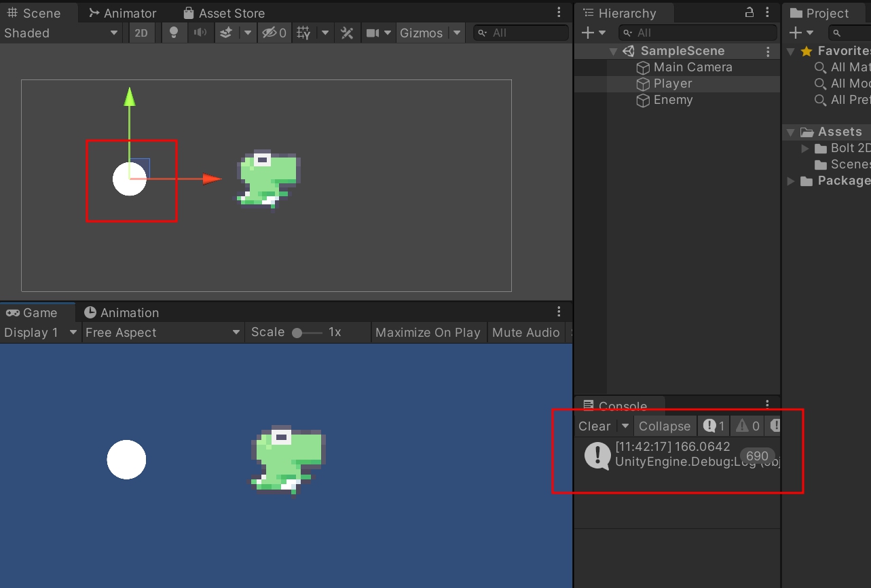871x588 pixels.
Task: Click the Game view Scale slider
Action: [x=308, y=333]
